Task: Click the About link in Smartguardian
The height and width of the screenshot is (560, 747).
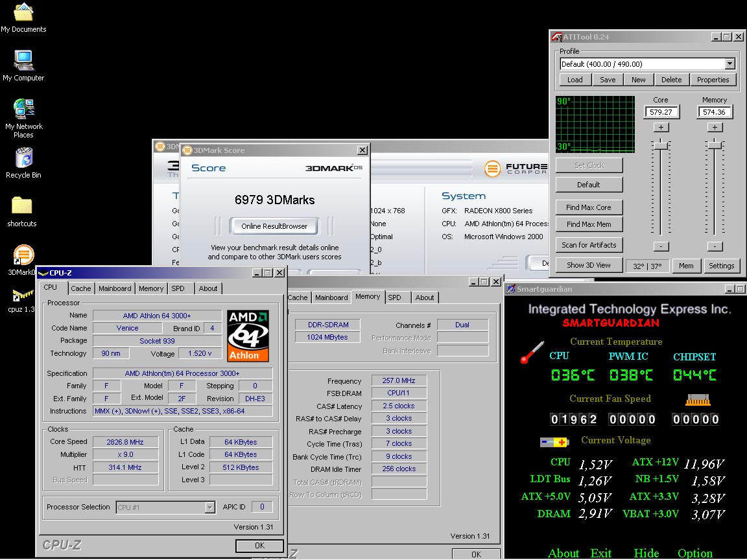Action: point(563,554)
